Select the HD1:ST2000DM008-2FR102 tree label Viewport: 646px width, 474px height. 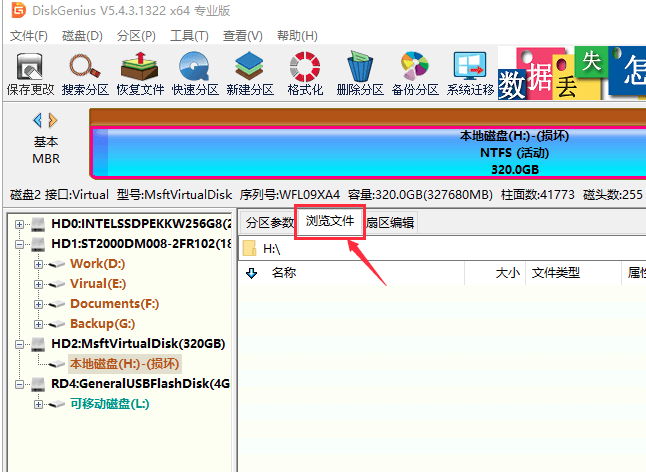pyautogui.click(x=141, y=244)
